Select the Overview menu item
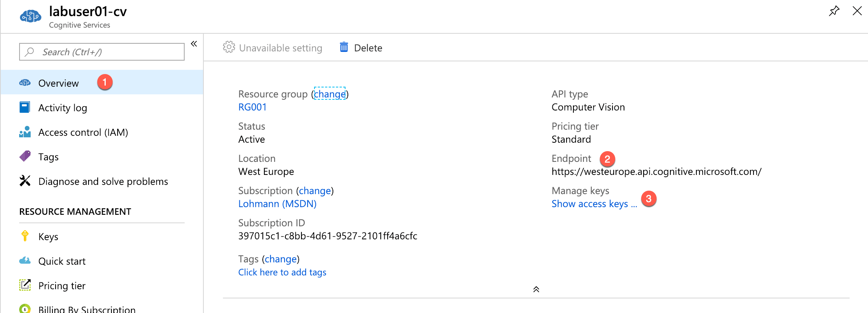 (x=102, y=82)
